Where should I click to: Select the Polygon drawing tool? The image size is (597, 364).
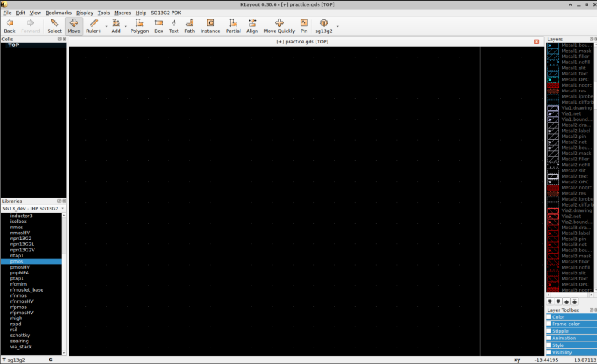(140, 26)
